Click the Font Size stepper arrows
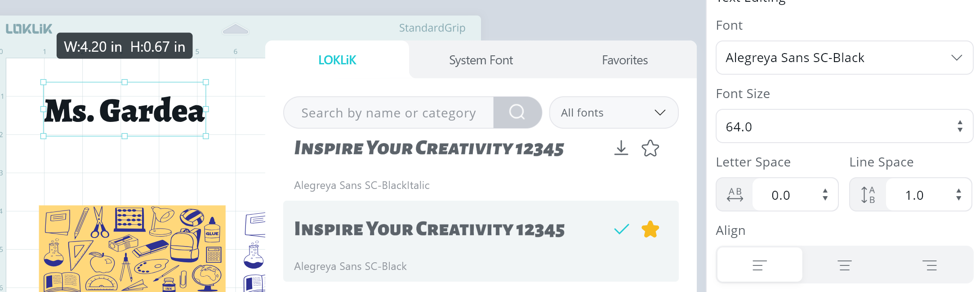 click(x=960, y=126)
